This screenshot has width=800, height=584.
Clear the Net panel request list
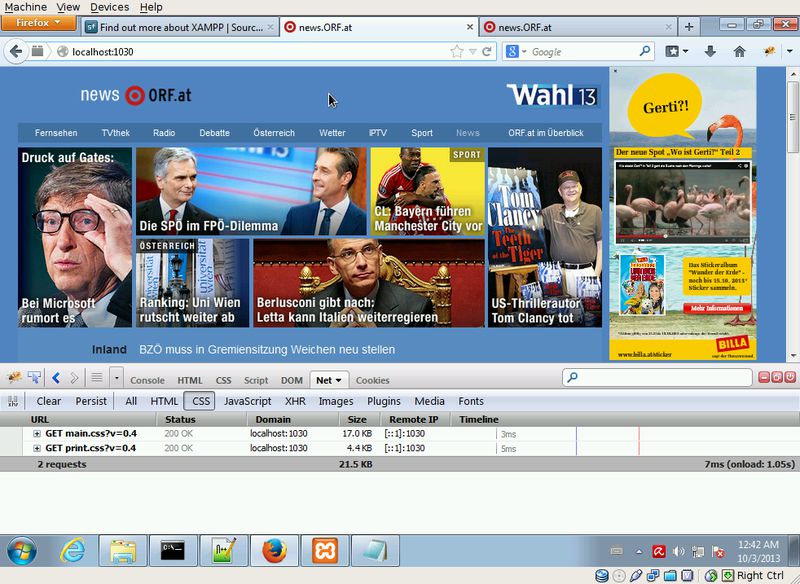[x=49, y=401]
